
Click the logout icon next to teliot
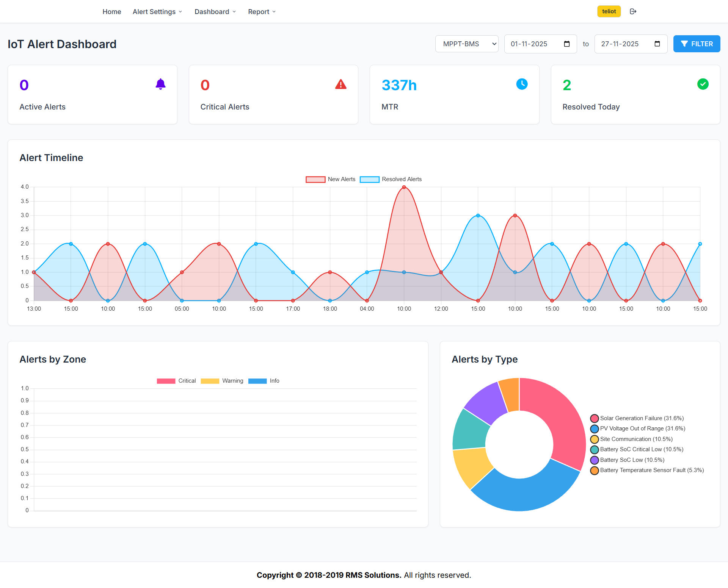(x=633, y=11)
